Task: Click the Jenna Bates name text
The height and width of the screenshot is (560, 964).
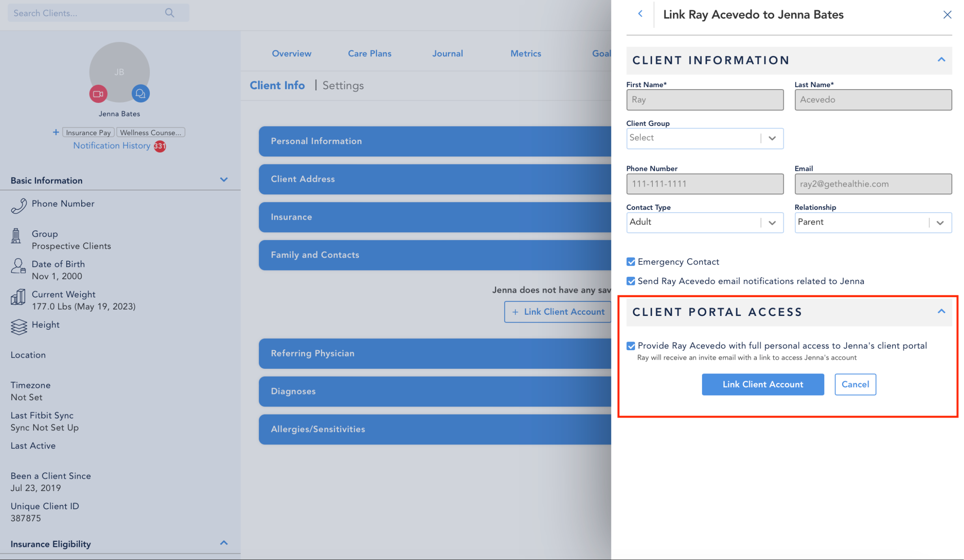Action: pos(119,114)
